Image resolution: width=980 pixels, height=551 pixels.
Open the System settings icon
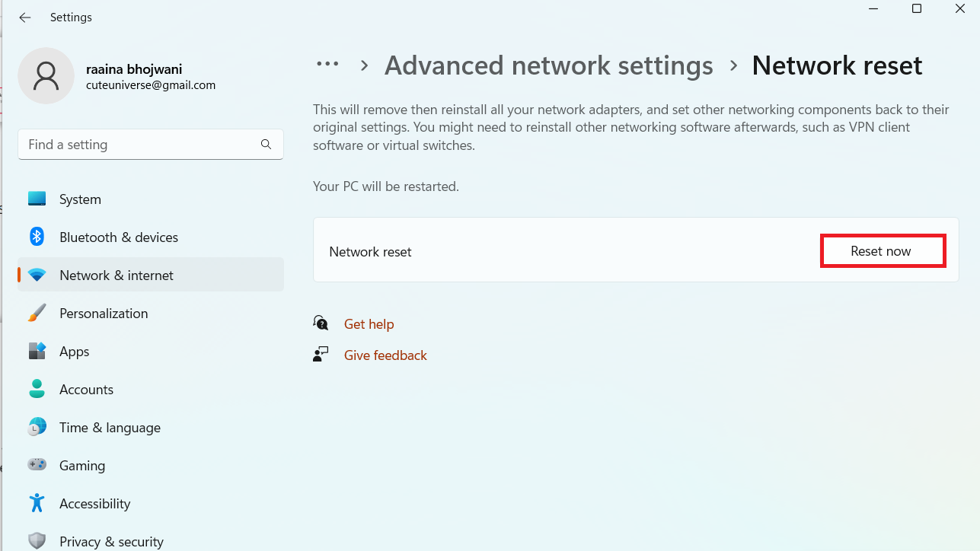pyautogui.click(x=37, y=199)
